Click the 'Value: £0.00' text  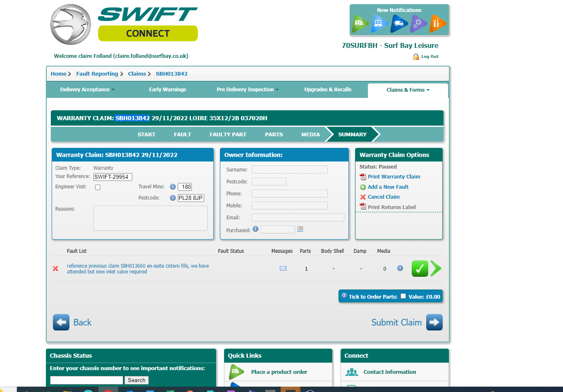[425, 297]
